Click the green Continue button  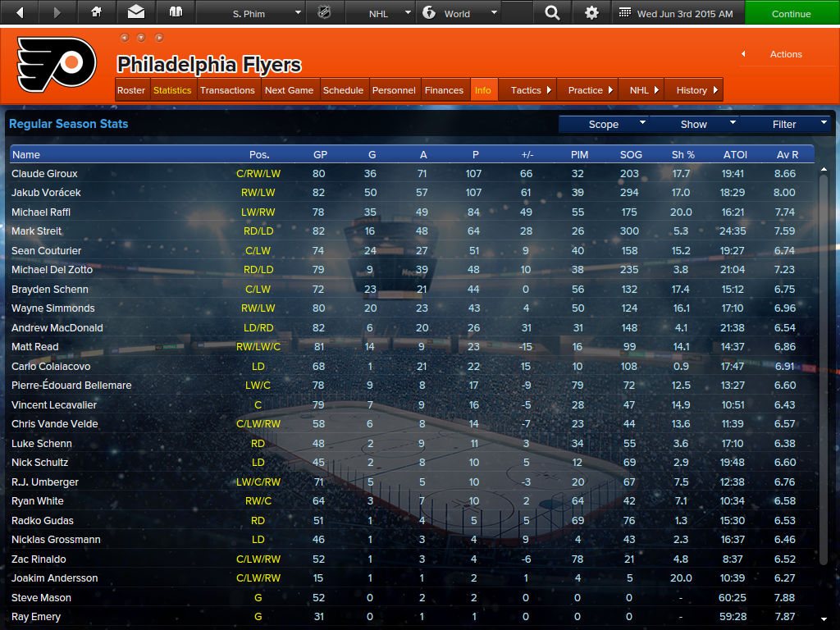click(x=792, y=13)
